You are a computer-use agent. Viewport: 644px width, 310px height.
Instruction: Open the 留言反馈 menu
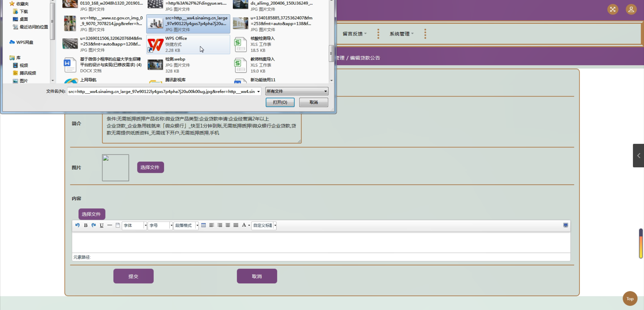pos(354,34)
